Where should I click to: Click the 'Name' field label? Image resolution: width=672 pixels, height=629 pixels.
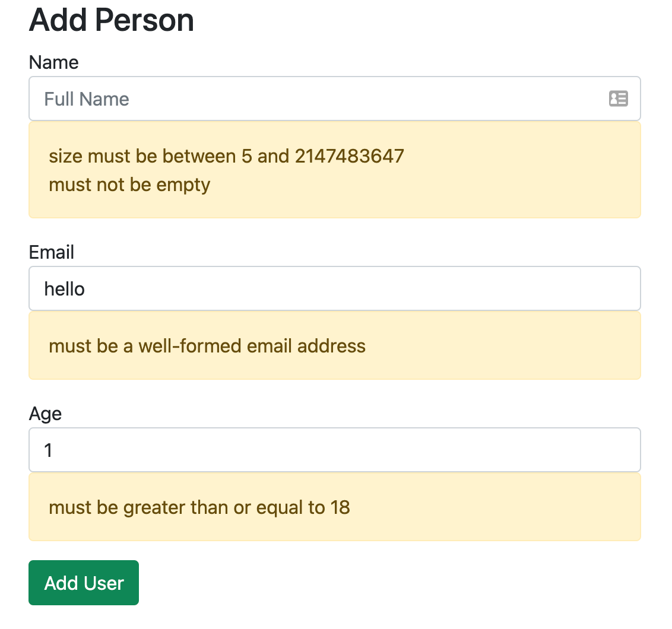53,62
